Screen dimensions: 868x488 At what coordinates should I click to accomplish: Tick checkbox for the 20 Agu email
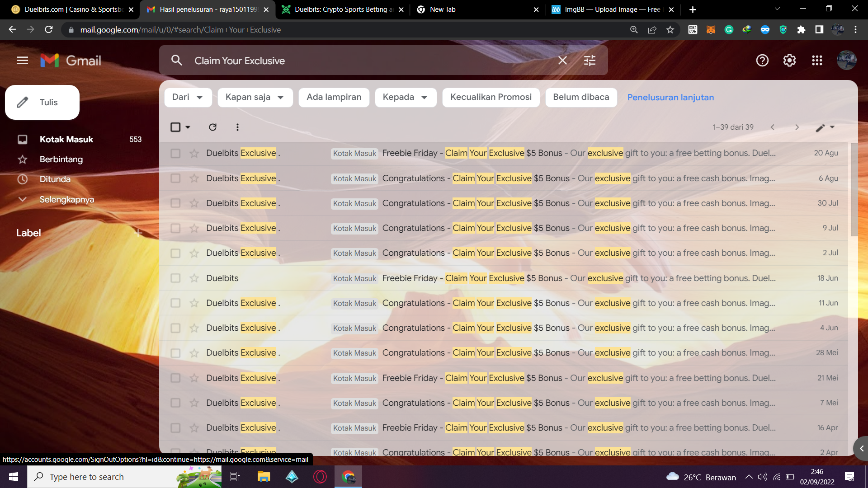tap(175, 154)
